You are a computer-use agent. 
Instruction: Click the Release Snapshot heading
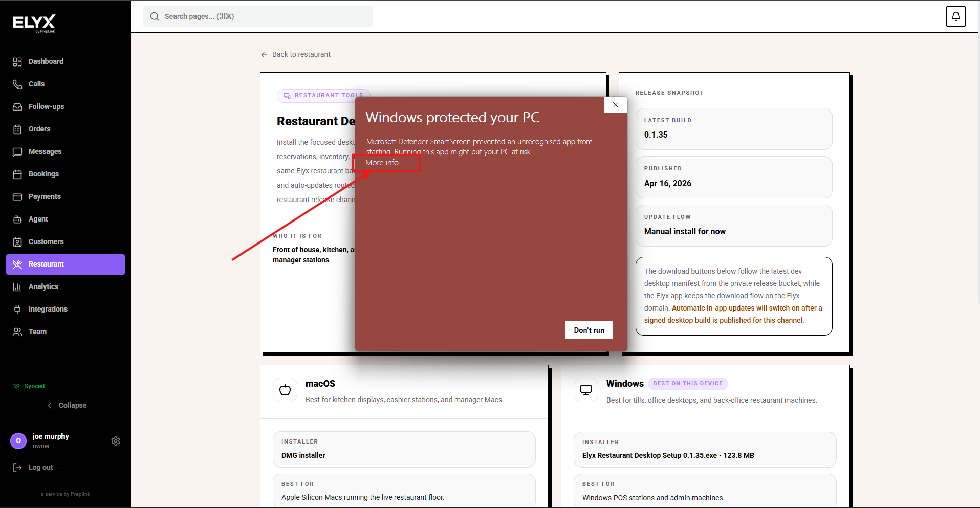coord(669,93)
